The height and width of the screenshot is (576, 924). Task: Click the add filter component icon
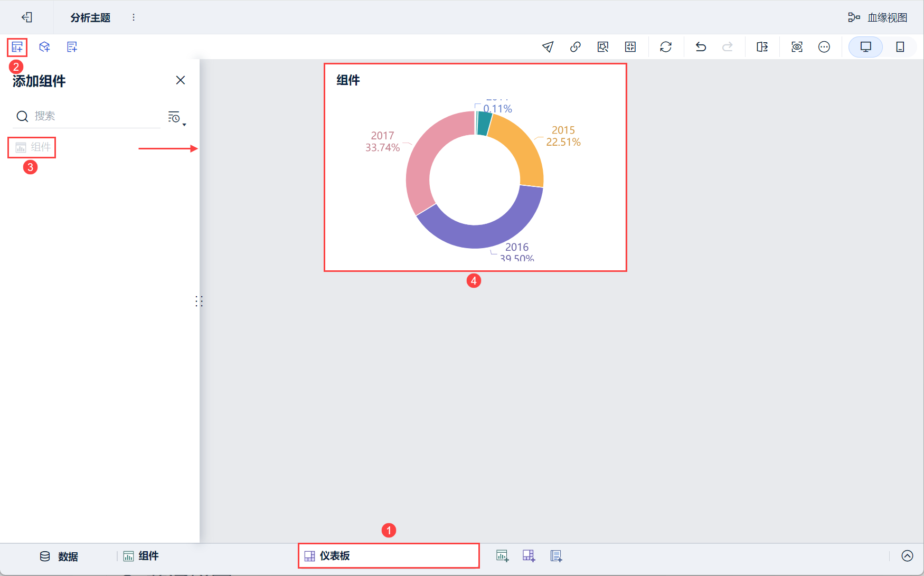(44, 47)
